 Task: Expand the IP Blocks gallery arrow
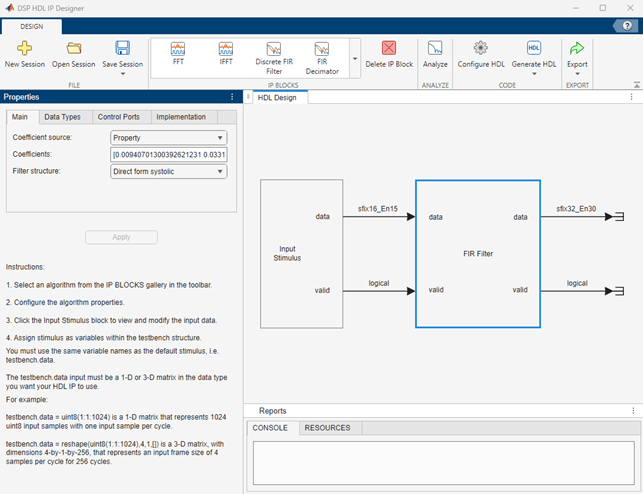(355, 60)
